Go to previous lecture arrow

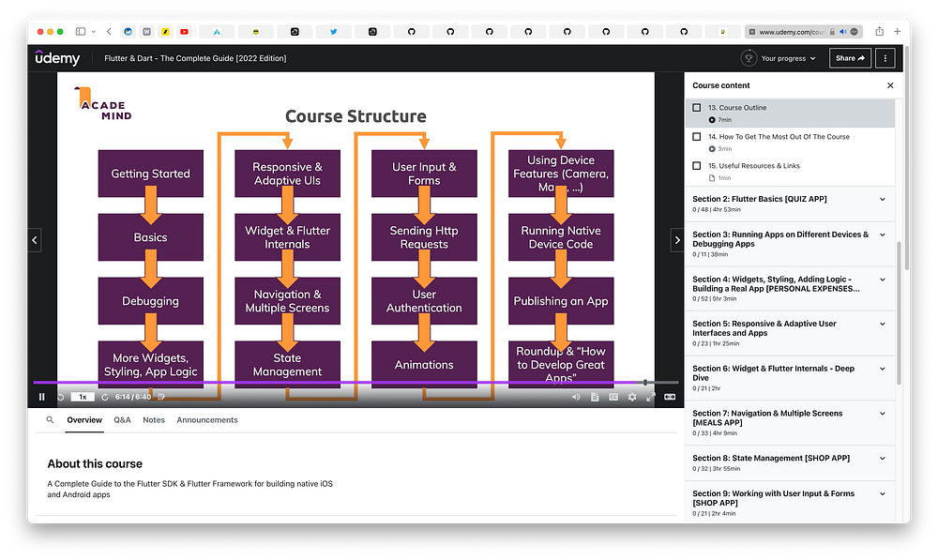click(35, 240)
